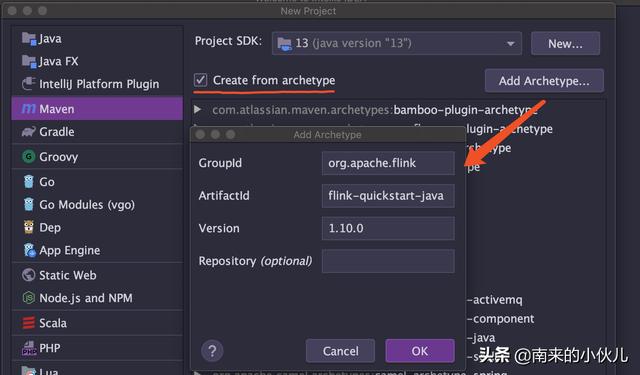The image size is (640, 375).
Task: Click the SDK folder icon in combo box
Action: point(284,43)
